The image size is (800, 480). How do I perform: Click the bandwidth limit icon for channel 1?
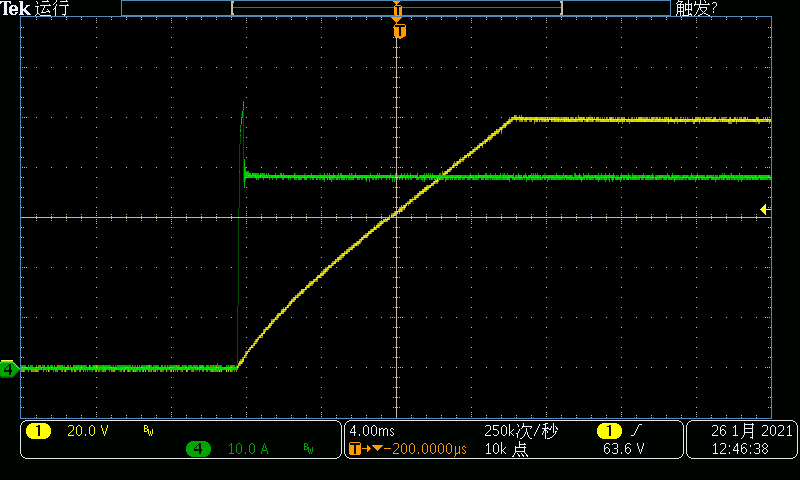(x=148, y=431)
